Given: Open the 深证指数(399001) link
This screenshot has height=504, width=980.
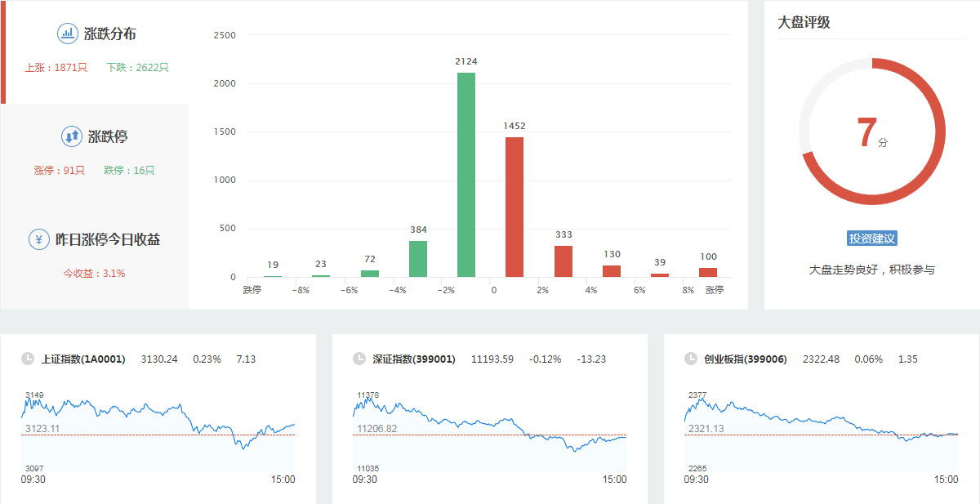Looking at the screenshot, I should click(x=414, y=359).
